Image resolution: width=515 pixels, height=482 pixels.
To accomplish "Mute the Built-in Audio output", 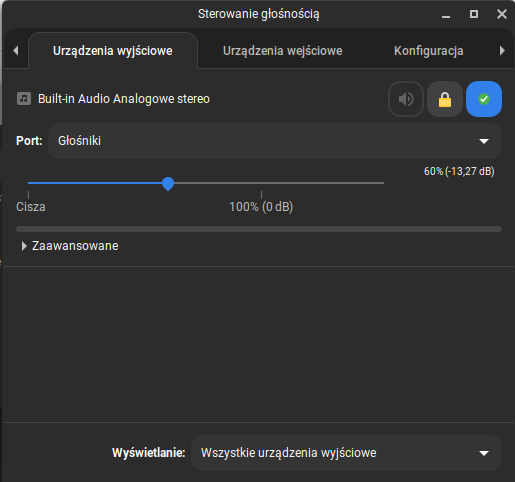I will [406, 99].
